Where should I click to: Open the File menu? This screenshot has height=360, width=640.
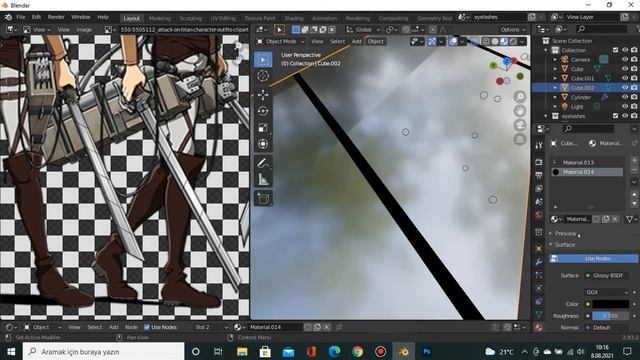coord(21,17)
